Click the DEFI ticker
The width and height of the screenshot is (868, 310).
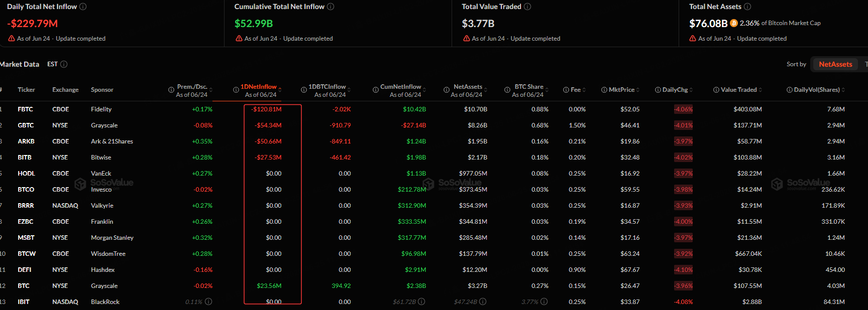[25, 269]
